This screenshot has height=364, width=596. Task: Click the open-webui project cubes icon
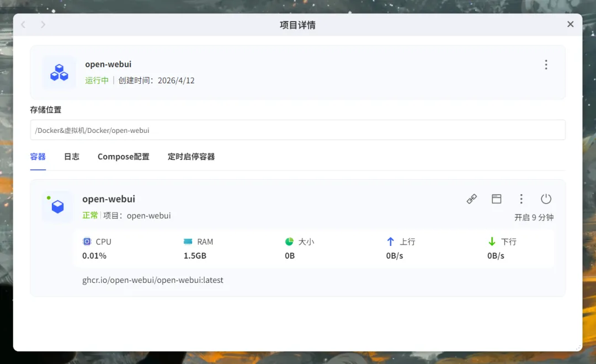click(x=59, y=72)
